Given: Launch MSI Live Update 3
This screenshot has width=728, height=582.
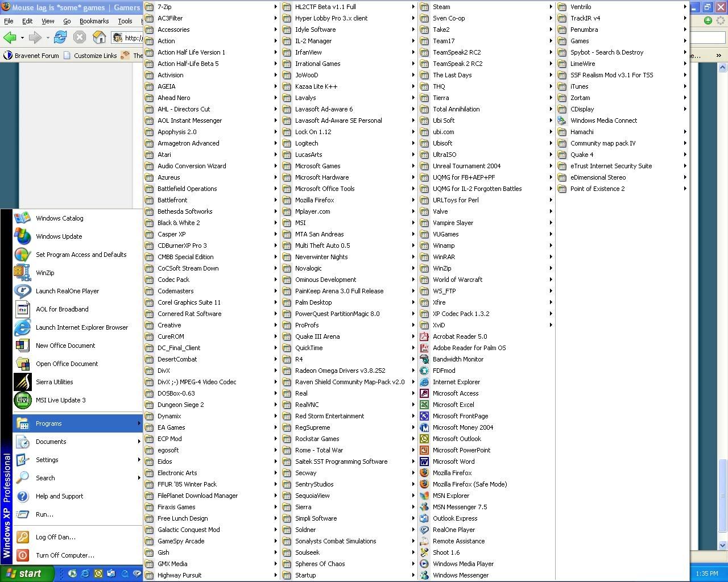Looking at the screenshot, I should point(77,400).
